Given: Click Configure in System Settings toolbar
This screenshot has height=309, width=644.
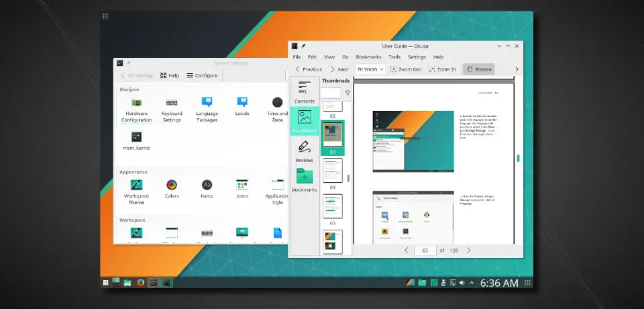Looking at the screenshot, I should (x=202, y=75).
